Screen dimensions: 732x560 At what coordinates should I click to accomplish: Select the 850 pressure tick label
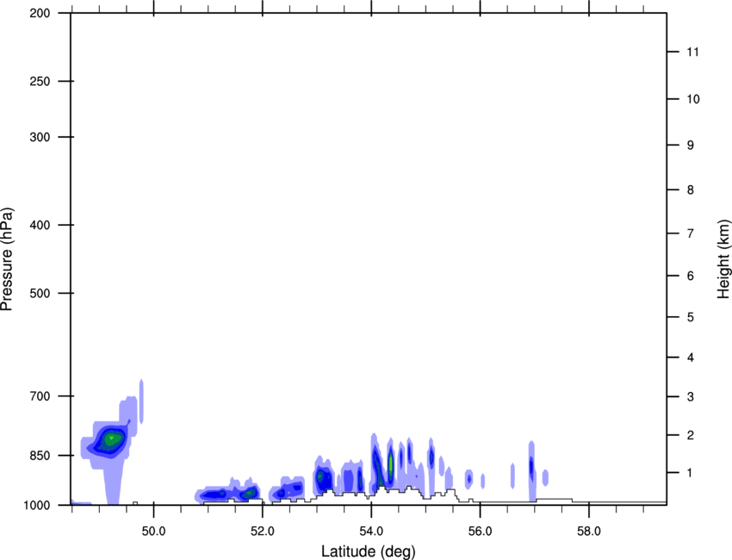tap(40, 456)
